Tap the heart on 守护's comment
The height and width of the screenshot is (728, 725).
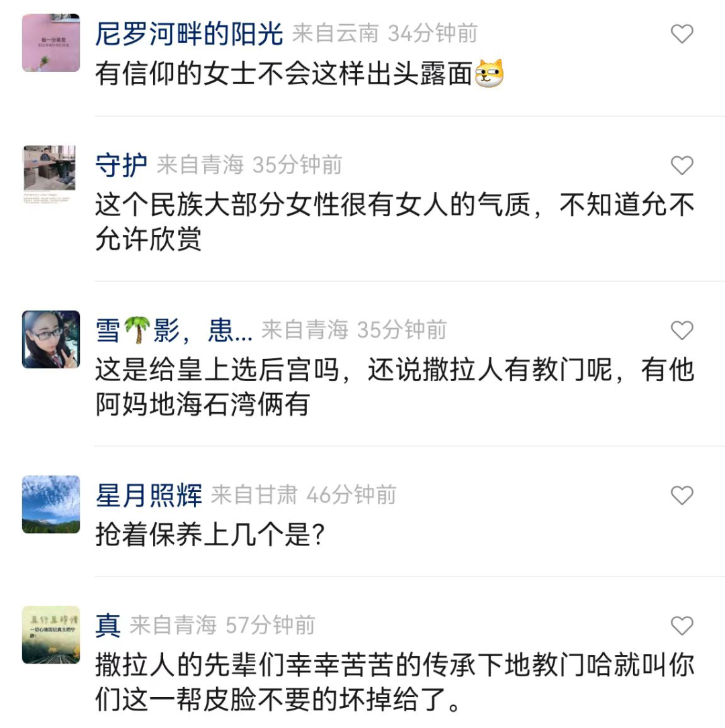(x=681, y=165)
